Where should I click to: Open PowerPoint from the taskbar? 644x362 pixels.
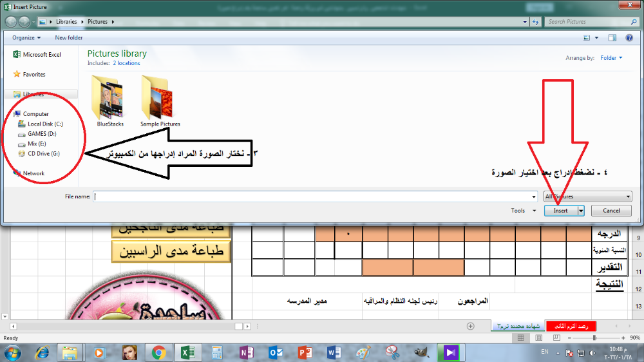click(x=305, y=353)
